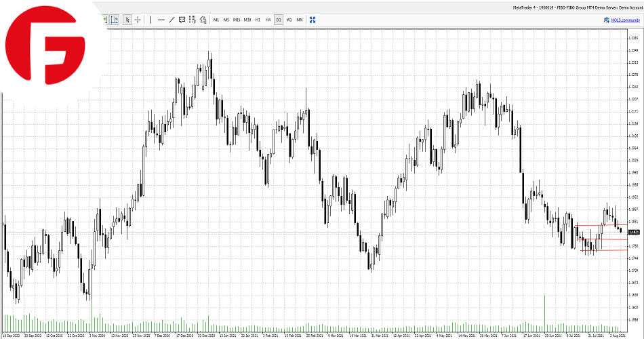The image size is (644, 339).
Task: Switch chart to H4 timeframe
Action: click(268, 20)
